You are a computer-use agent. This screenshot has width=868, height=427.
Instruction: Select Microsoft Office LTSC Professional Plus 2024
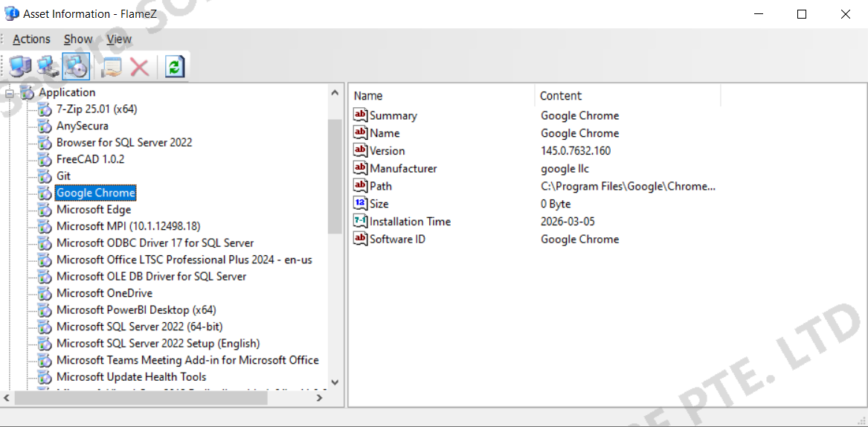(x=184, y=260)
